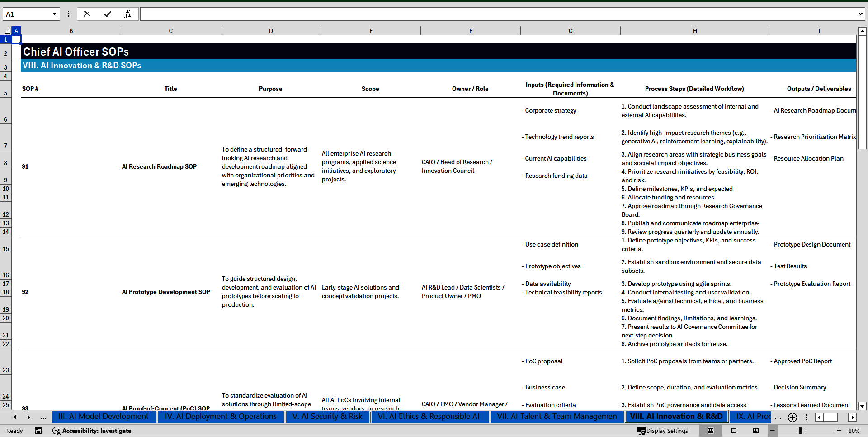Viewport: 868px width, 437px height.
Task: Click the zoom in plus button
Action: tap(839, 431)
